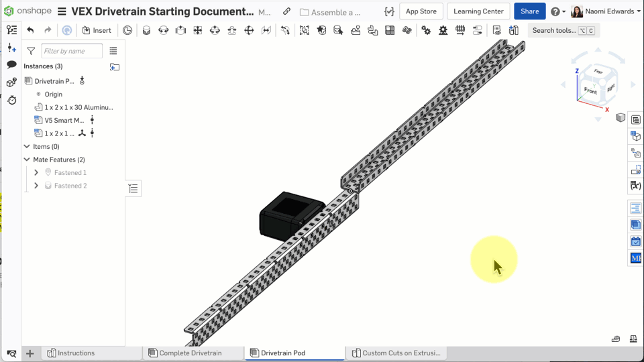Add a new tab with plus button
The image size is (644, 362).
30,353
